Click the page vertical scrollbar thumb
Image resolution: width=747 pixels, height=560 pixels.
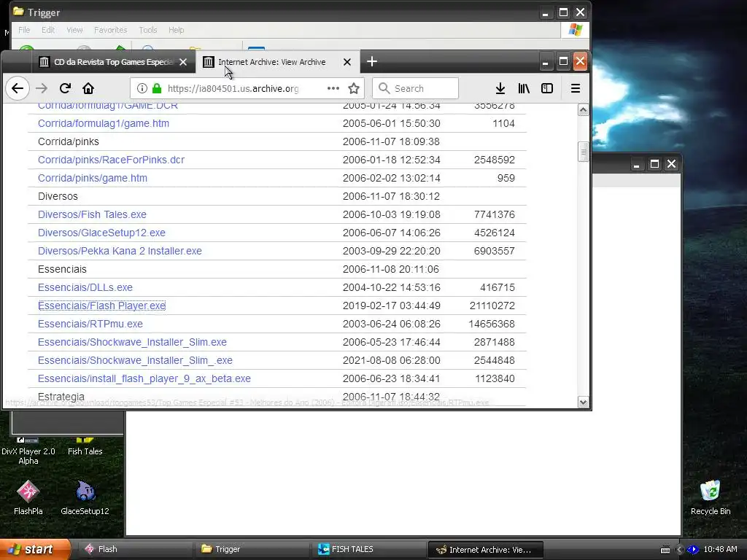583,152
